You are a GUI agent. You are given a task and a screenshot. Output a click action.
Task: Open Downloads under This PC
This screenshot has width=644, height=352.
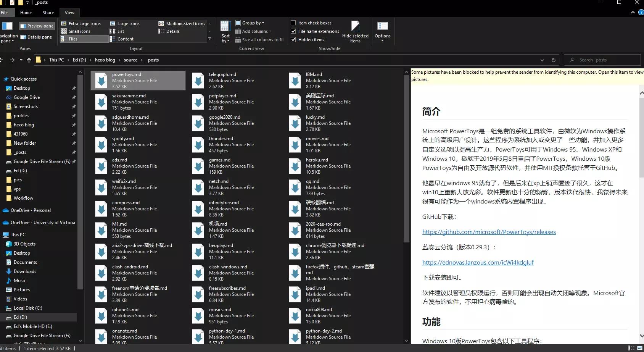25,271
